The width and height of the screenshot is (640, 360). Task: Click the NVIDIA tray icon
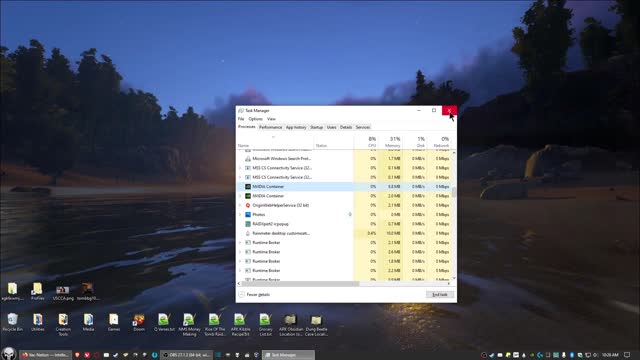tap(532, 355)
